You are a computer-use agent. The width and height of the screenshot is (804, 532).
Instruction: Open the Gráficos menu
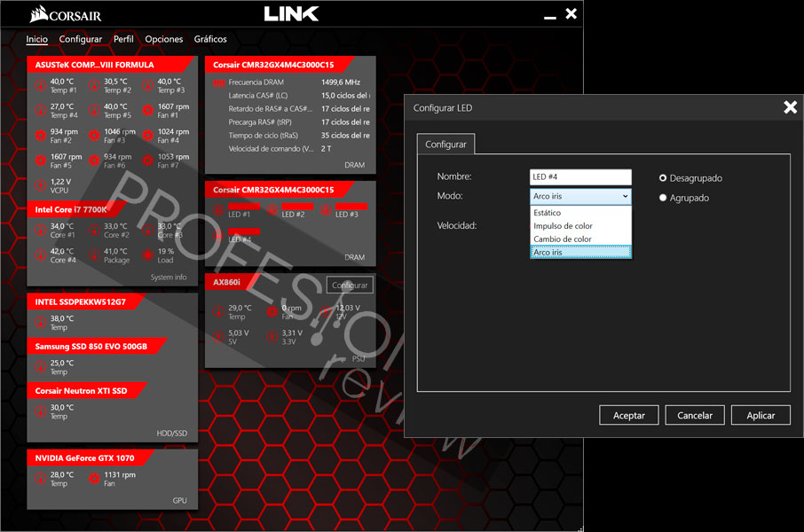pyautogui.click(x=210, y=40)
